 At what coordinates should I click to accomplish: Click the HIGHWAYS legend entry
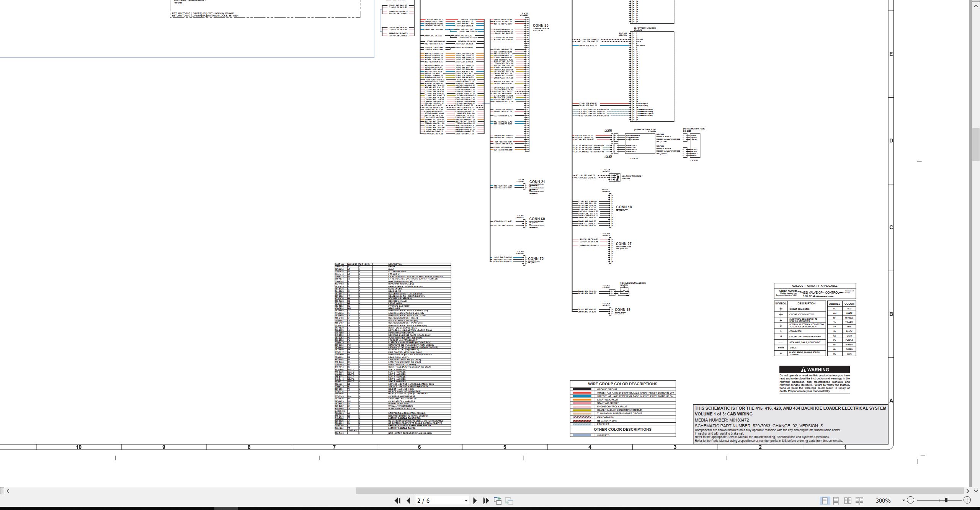603,435
